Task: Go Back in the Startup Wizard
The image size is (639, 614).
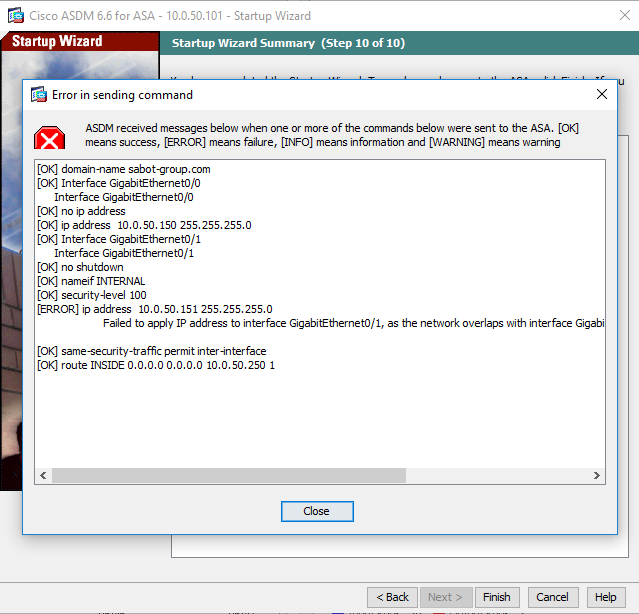Action: [x=392, y=597]
